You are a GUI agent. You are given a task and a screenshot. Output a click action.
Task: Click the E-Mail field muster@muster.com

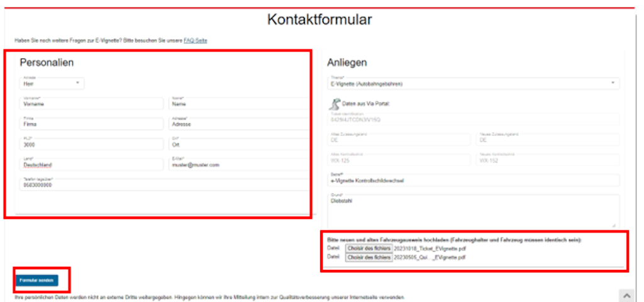coord(238,164)
